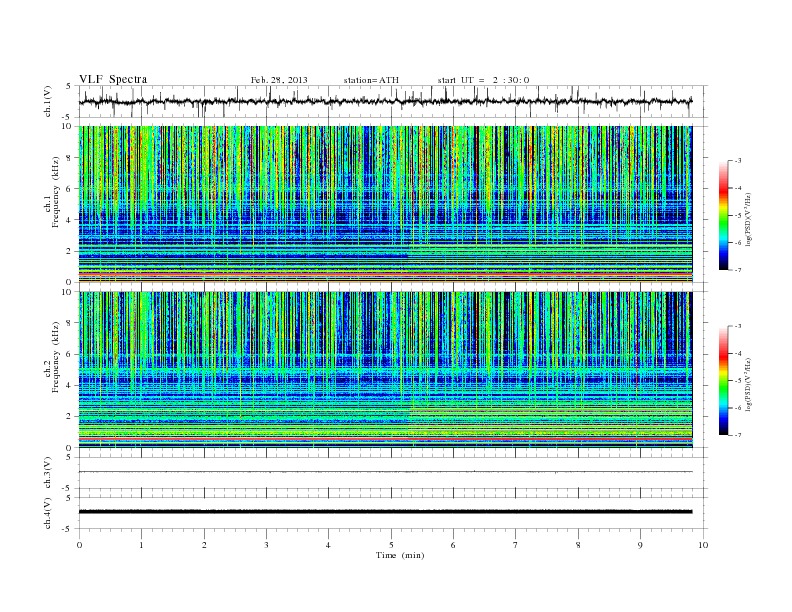Select the date text "Feb. 28, 2013"
The height and width of the screenshot is (612, 792).
279,80
